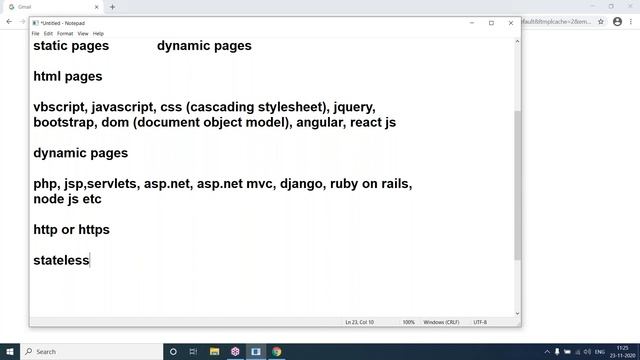Click the Notepad app icon in title bar

pyautogui.click(x=36, y=23)
